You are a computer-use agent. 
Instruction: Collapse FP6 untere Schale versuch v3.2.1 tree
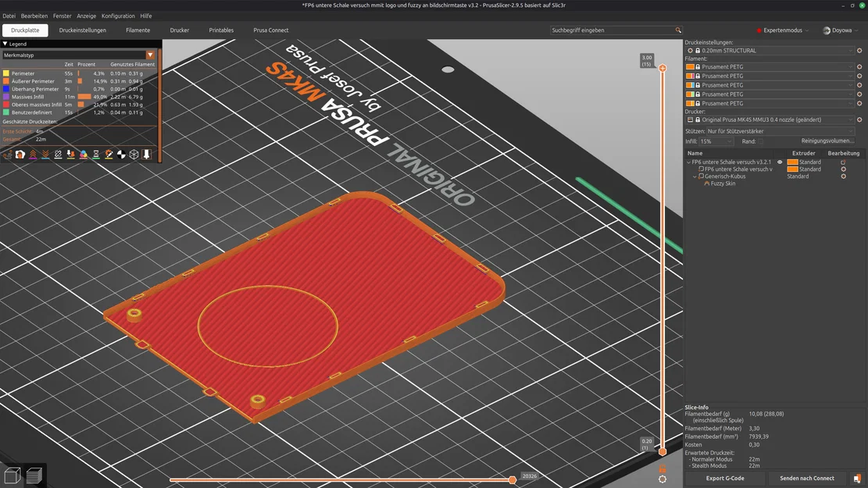[x=688, y=162]
